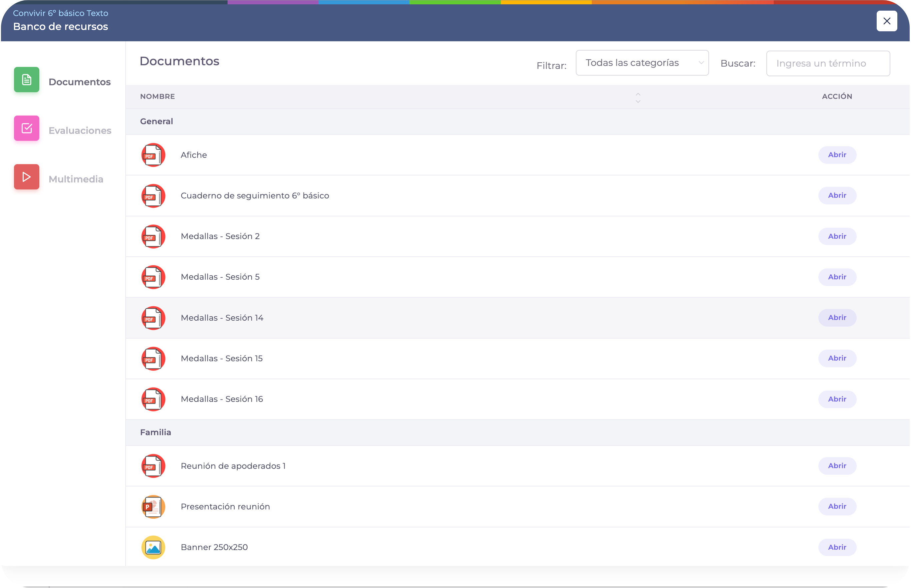
Task: Click the PDF icon for Reunión de apoderados 1
Action: [x=153, y=466]
